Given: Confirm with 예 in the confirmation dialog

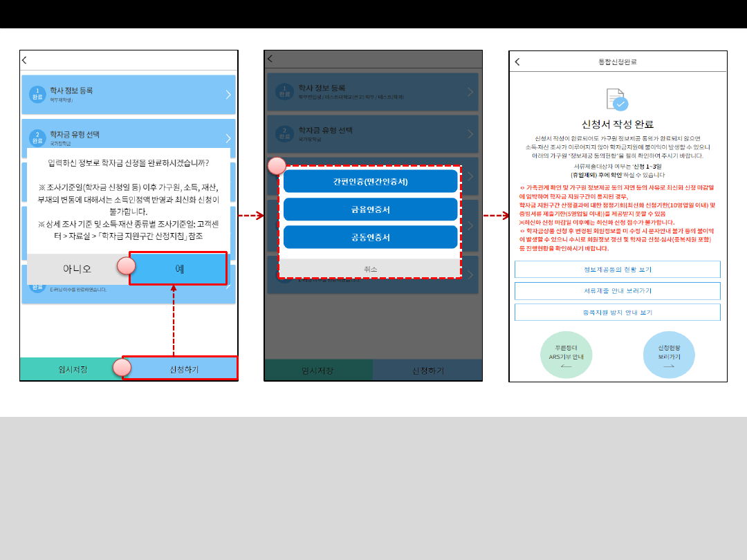Looking at the screenshot, I should (178, 268).
